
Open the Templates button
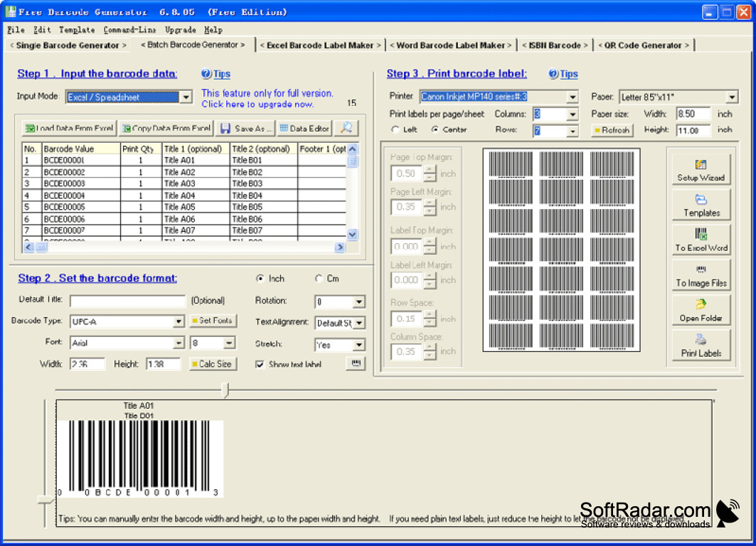(701, 205)
